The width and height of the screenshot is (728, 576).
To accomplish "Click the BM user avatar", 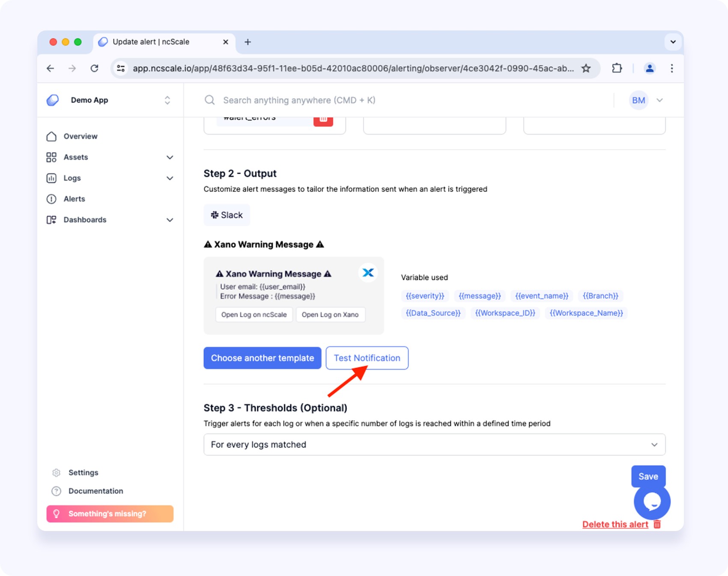I will [638, 100].
